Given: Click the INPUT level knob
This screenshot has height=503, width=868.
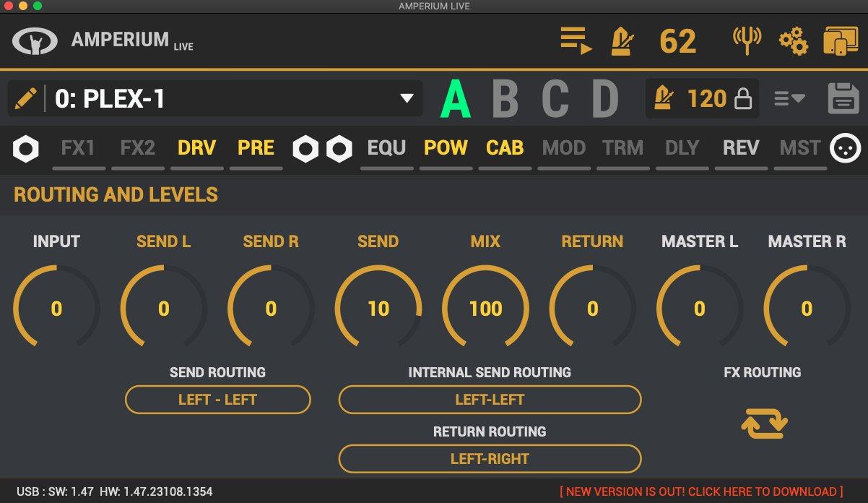Looking at the screenshot, I should click(56, 309).
